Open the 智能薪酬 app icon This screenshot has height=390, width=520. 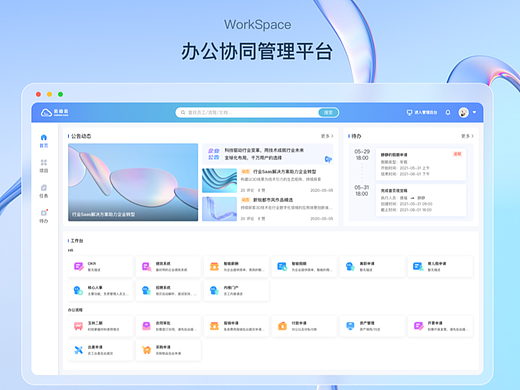tap(214, 266)
